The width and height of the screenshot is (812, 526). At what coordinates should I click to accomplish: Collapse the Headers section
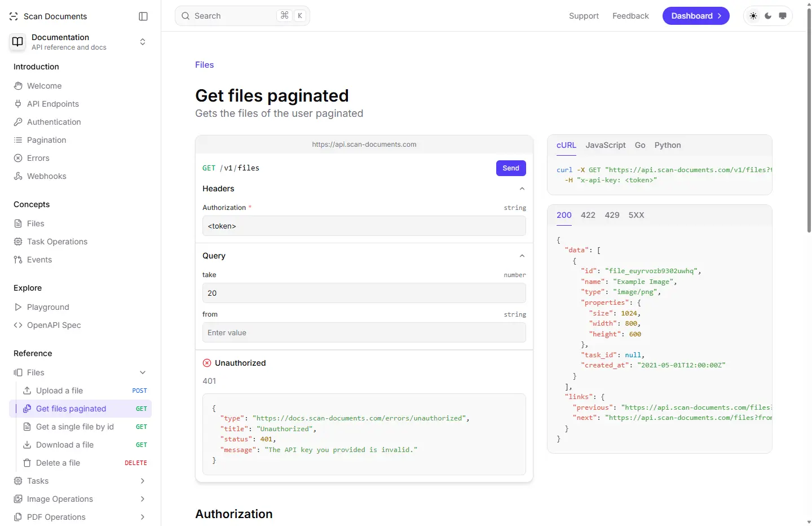pyautogui.click(x=522, y=189)
